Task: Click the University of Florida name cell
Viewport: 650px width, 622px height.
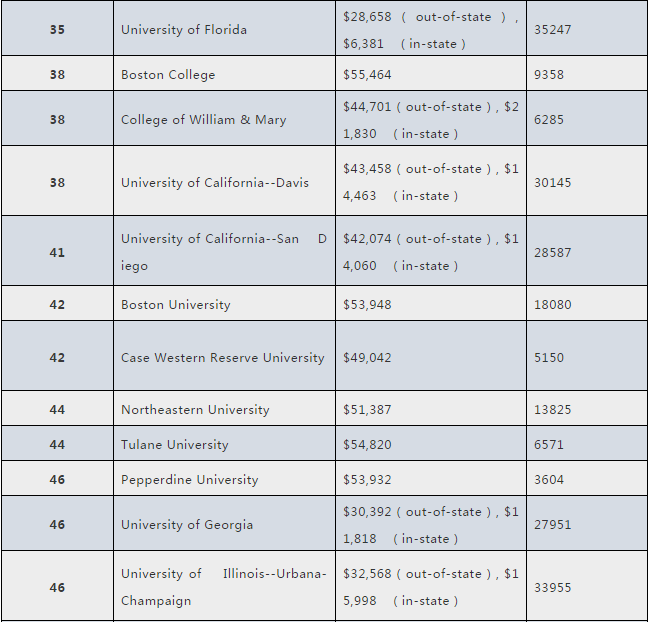Action: 184,30
